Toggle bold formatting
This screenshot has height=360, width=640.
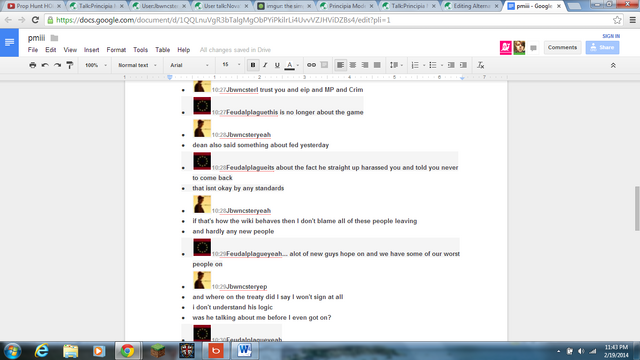tap(253, 65)
